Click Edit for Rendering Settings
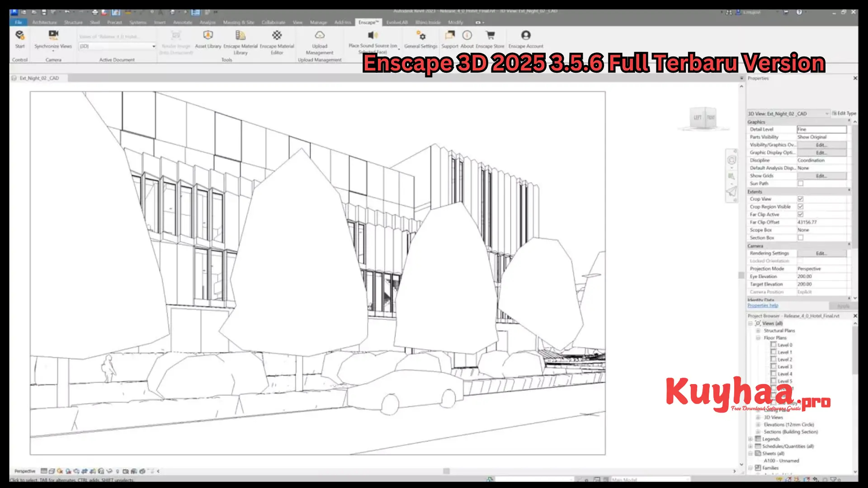868x488 pixels. pos(821,253)
